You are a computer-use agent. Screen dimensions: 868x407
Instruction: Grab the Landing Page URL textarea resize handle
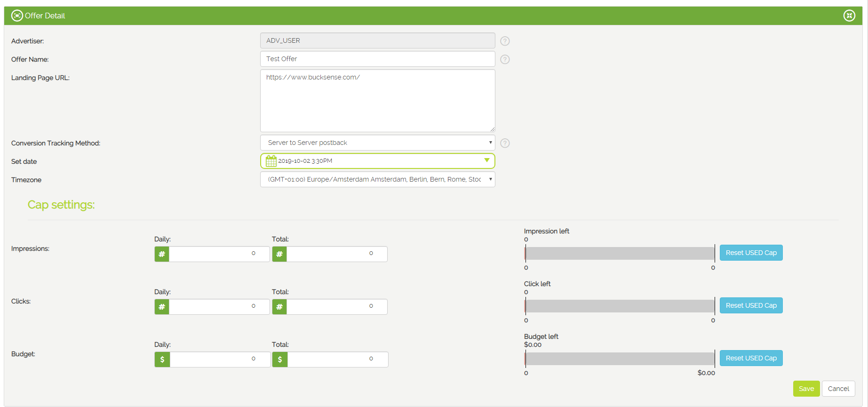[492, 129]
